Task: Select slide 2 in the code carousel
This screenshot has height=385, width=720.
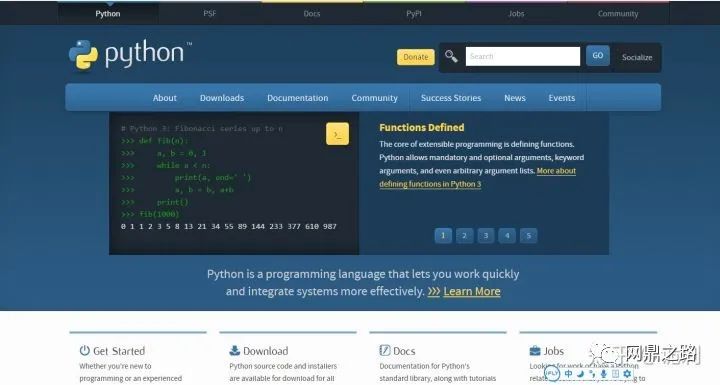Action: tap(464, 236)
